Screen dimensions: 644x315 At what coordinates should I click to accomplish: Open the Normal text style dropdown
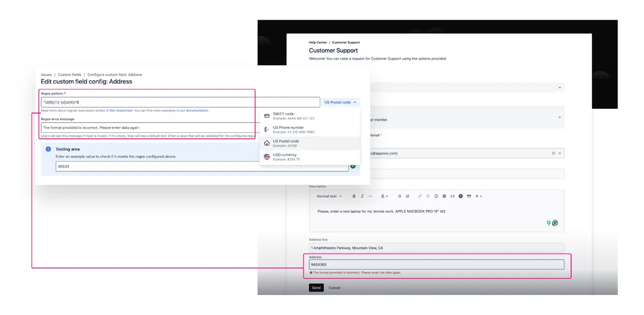(x=329, y=196)
